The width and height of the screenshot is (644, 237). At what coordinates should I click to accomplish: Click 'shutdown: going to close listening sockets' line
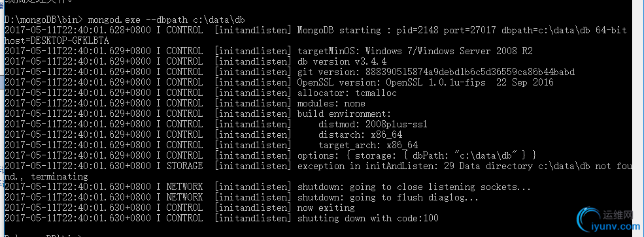point(268,187)
